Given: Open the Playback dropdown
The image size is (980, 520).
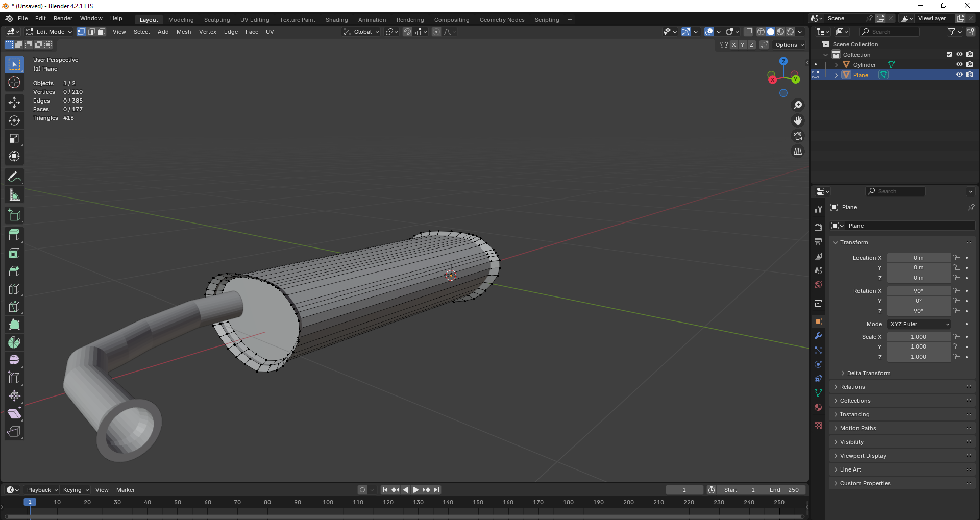Looking at the screenshot, I should (x=42, y=490).
